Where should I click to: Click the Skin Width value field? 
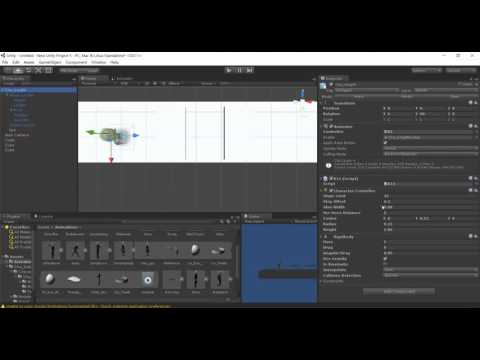point(430,207)
